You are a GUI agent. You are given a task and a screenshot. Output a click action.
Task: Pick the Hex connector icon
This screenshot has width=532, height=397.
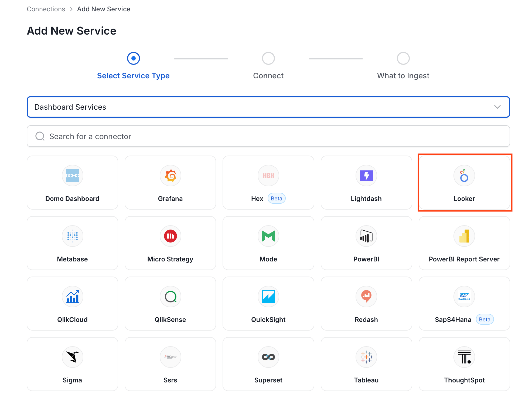[x=268, y=176]
